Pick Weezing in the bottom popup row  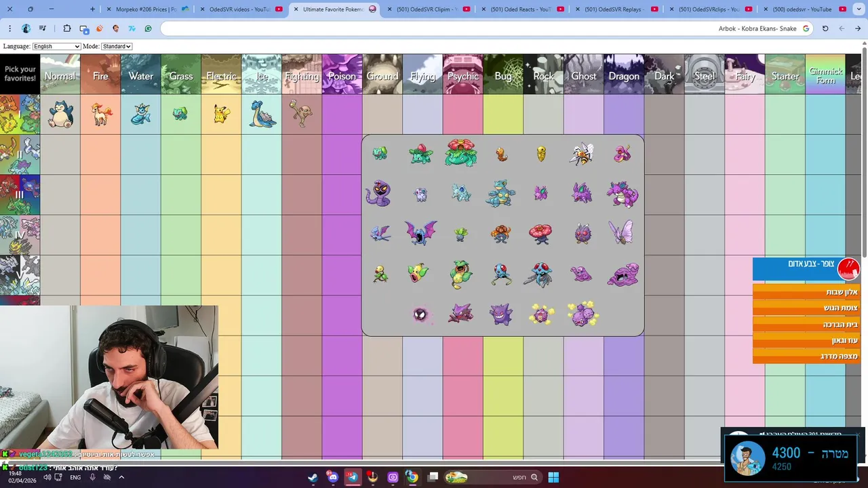(582, 313)
